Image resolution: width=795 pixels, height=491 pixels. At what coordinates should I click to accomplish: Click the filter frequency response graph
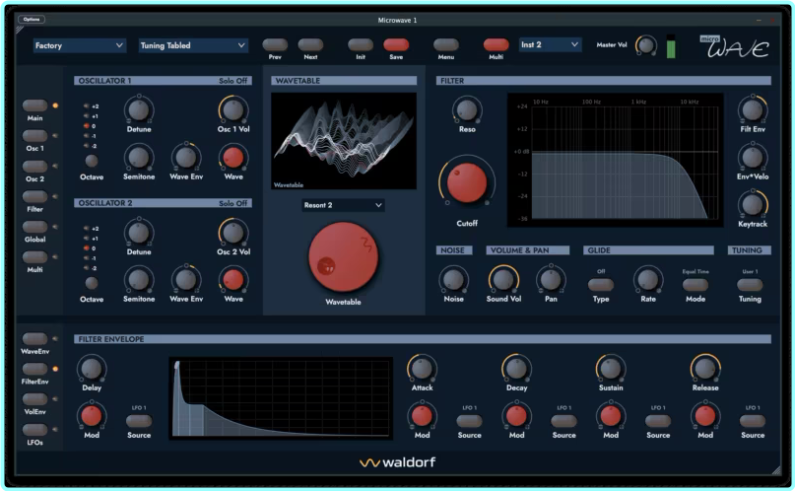pos(615,160)
